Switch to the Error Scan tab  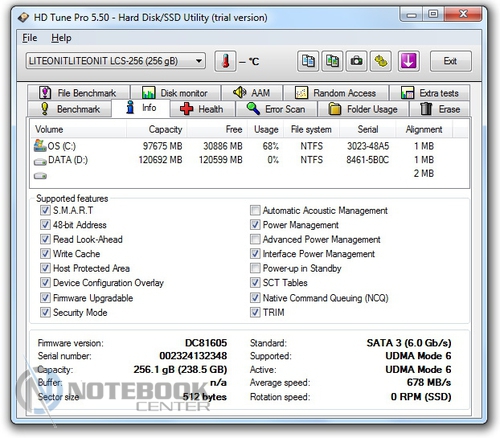coord(276,109)
